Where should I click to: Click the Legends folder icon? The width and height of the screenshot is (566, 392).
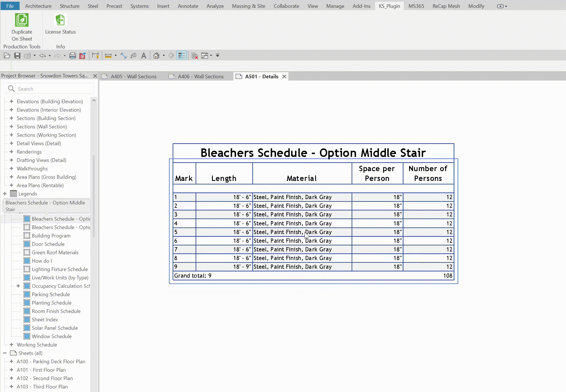[13, 194]
